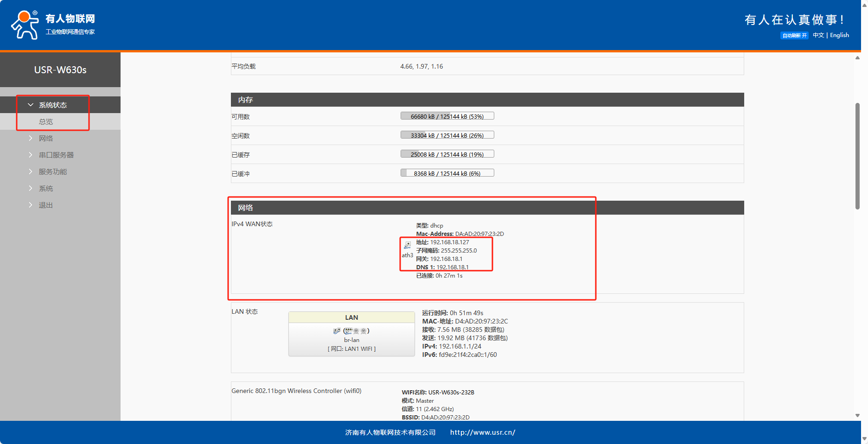The image size is (868, 444).
Task: Click the scrollbar down arrow
Action: click(857, 416)
